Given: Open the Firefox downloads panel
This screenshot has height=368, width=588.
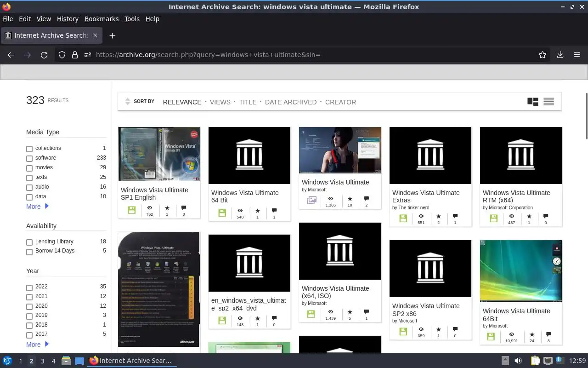Looking at the screenshot, I should (x=560, y=55).
